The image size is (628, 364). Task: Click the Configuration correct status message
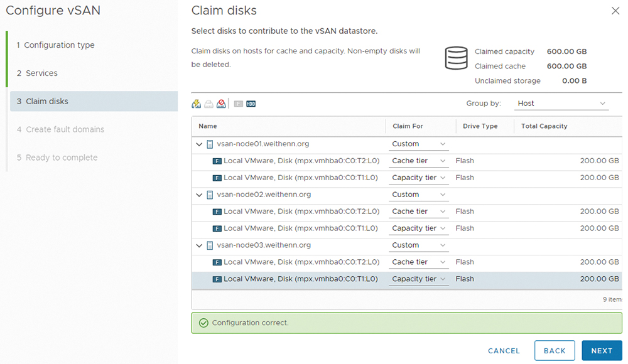pos(251,323)
